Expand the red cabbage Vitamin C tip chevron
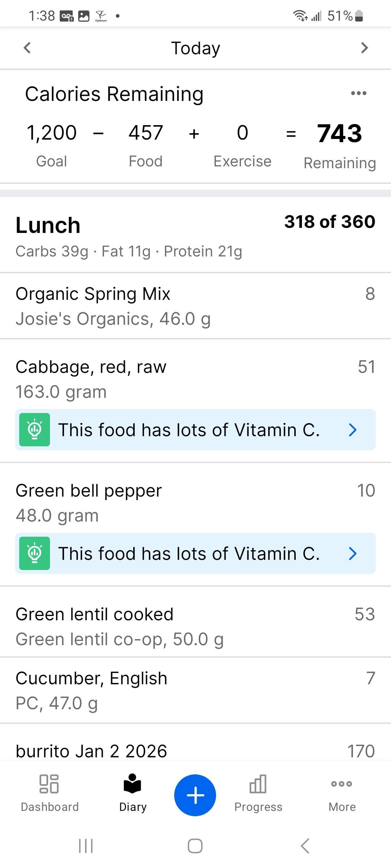This screenshot has height=868, width=391. pos(353,430)
